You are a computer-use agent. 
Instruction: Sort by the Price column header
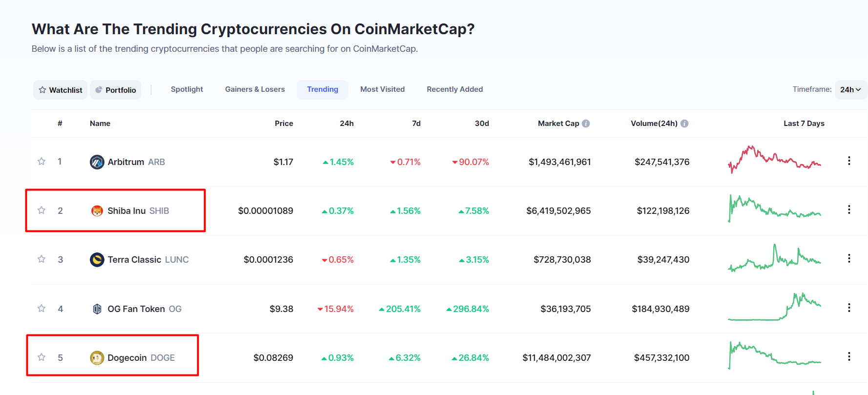284,124
